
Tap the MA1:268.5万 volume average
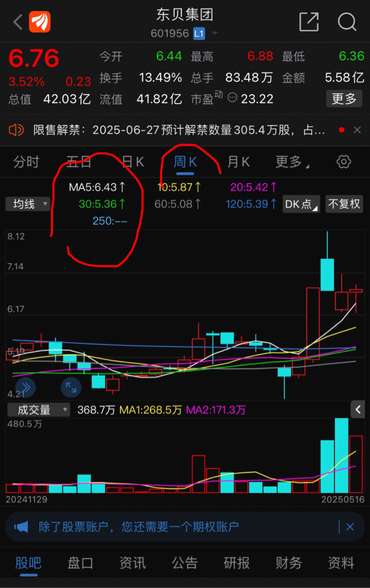[151, 410]
